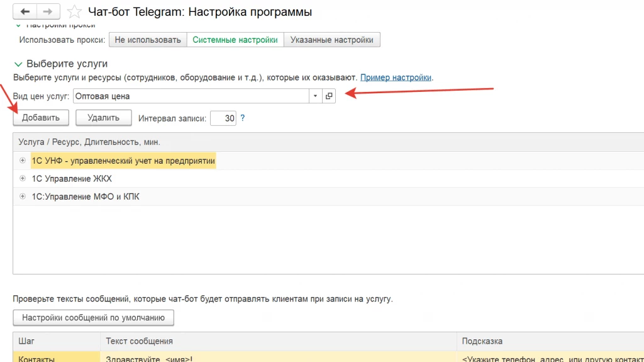Viewport: 644px width, 362px height.
Task: Click the 'Шаг' column header
Action: [57, 341]
